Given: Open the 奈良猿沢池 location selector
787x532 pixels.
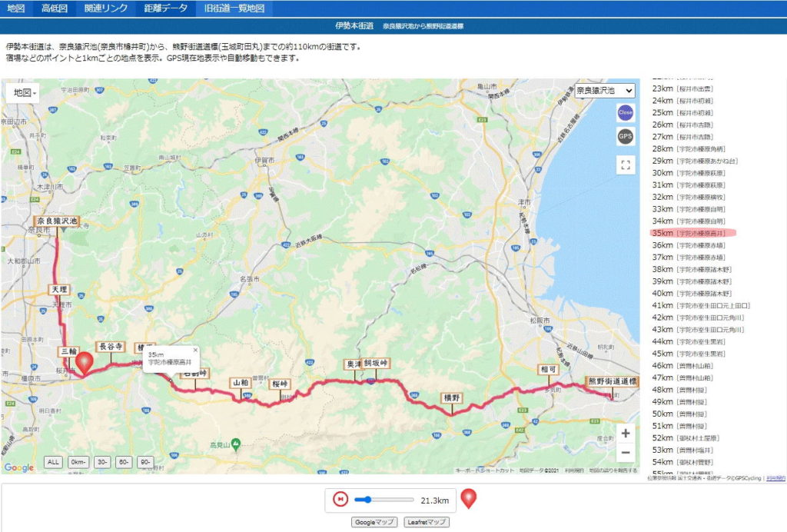Looking at the screenshot, I should click(605, 91).
